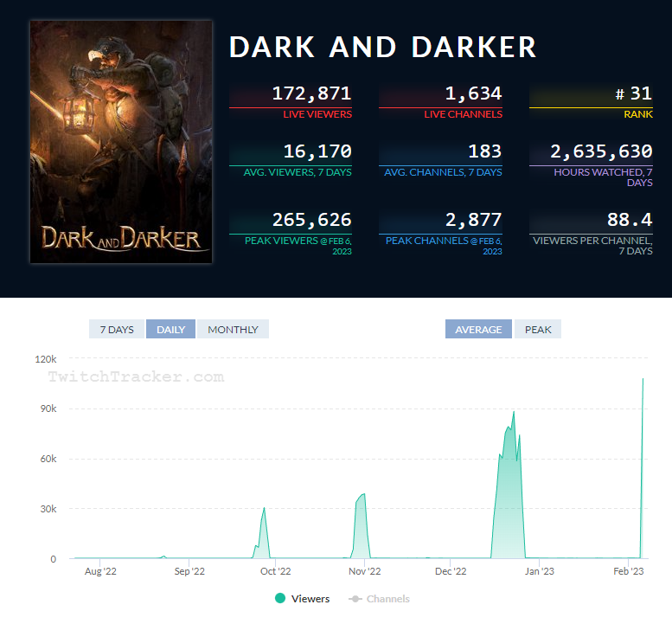Switch chart to MONTHLY view
Screen dimensions: 672x624
pyautogui.click(x=233, y=329)
